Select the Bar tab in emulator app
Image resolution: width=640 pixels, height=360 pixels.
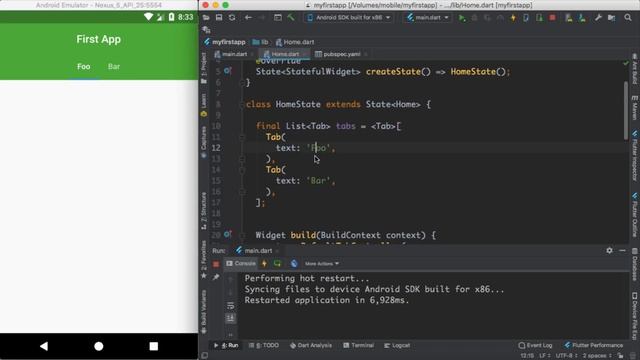(114, 67)
